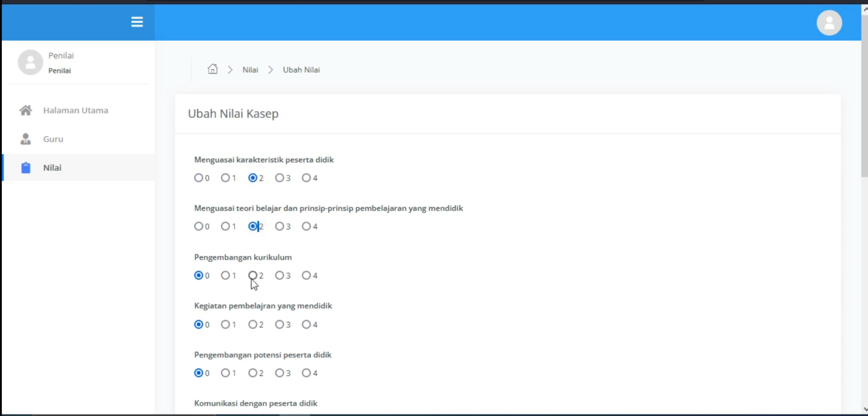868x416 pixels.
Task: Pick 2 for Kegiatan pembelajran yang mendidik
Action: [253, 324]
